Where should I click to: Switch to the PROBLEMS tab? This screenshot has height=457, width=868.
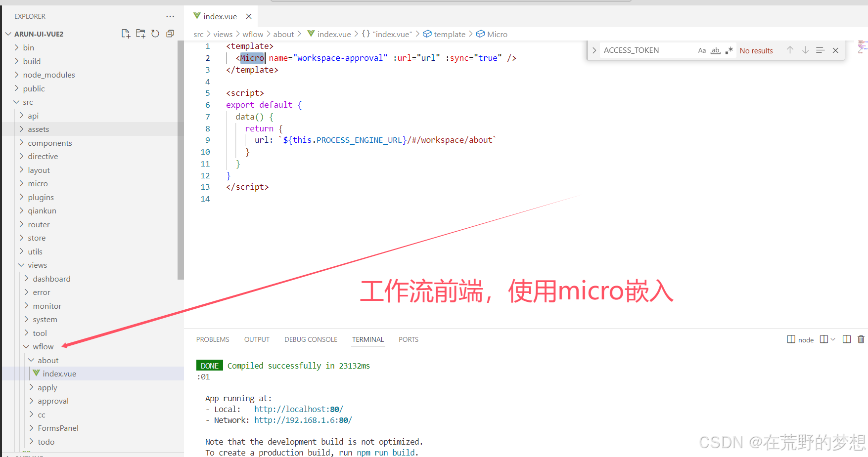pyautogui.click(x=213, y=339)
